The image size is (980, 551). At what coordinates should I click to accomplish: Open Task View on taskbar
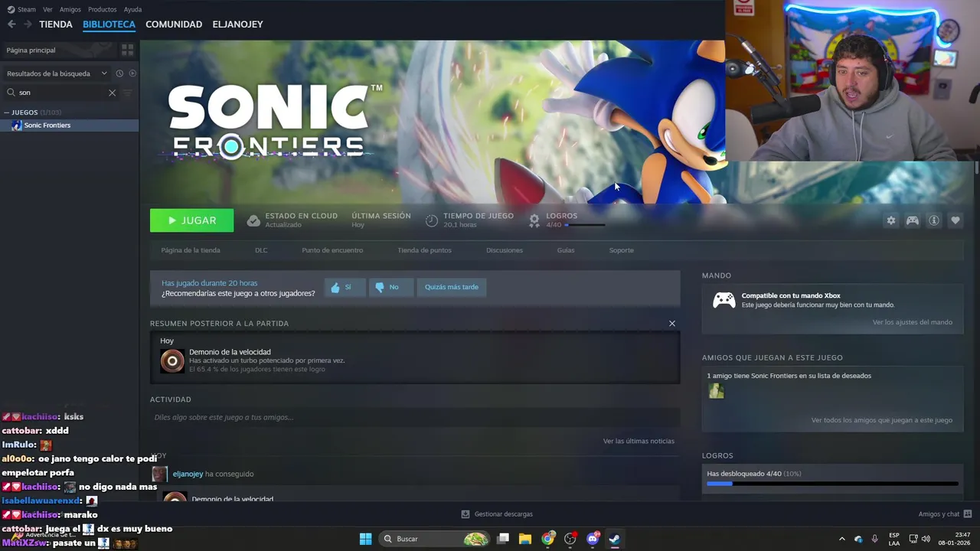[503, 539]
